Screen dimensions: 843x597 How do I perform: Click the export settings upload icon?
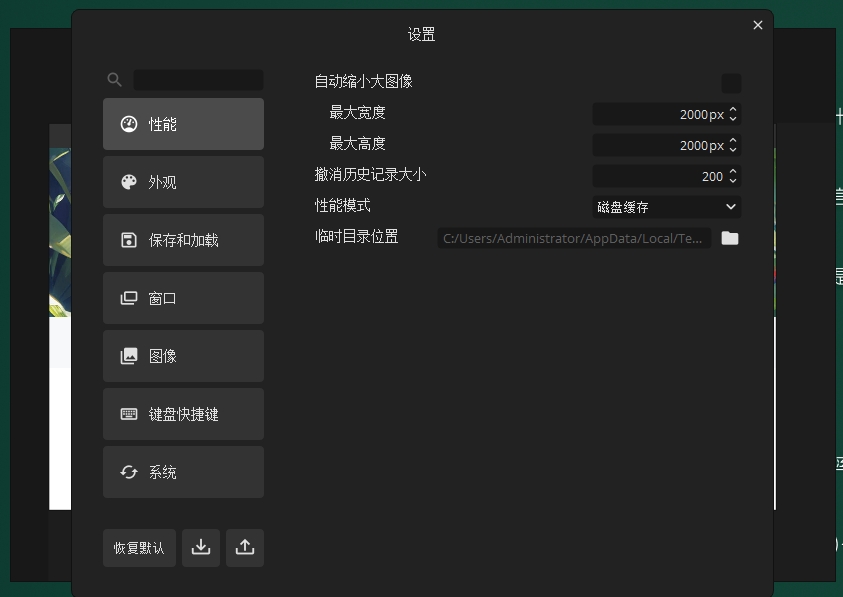click(245, 548)
